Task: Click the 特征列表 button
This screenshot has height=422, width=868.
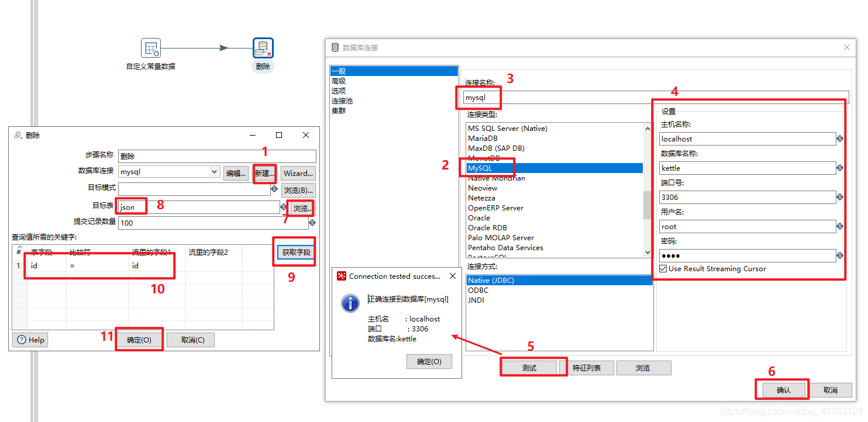Action: coord(587,368)
